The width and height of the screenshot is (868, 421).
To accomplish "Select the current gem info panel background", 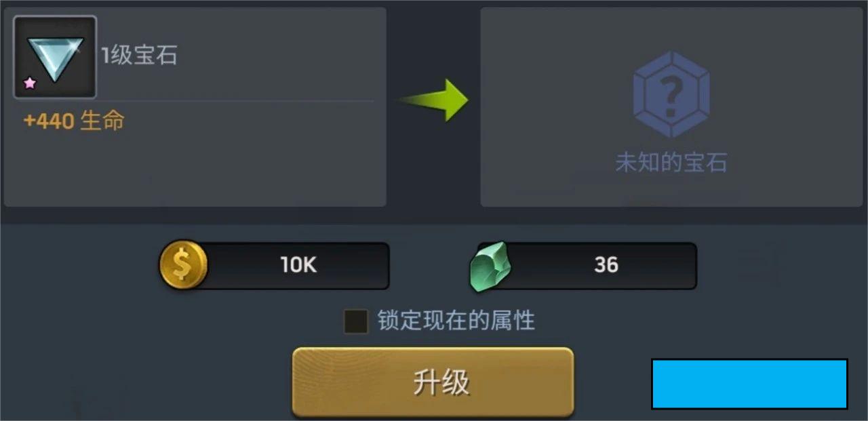I will tap(195, 107).
